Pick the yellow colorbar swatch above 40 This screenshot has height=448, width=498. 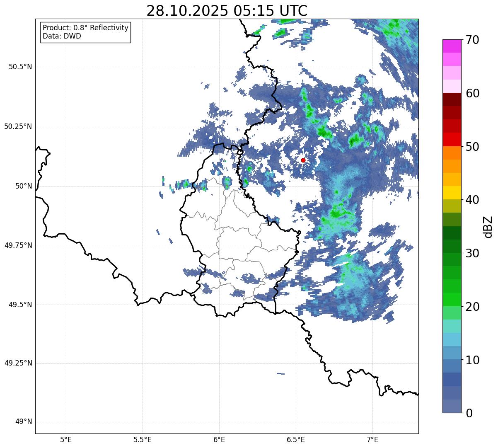(452, 193)
